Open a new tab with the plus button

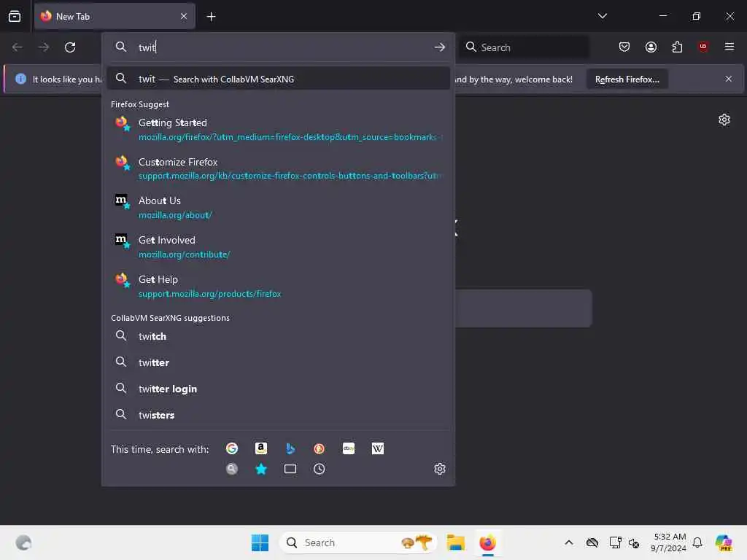211,17
